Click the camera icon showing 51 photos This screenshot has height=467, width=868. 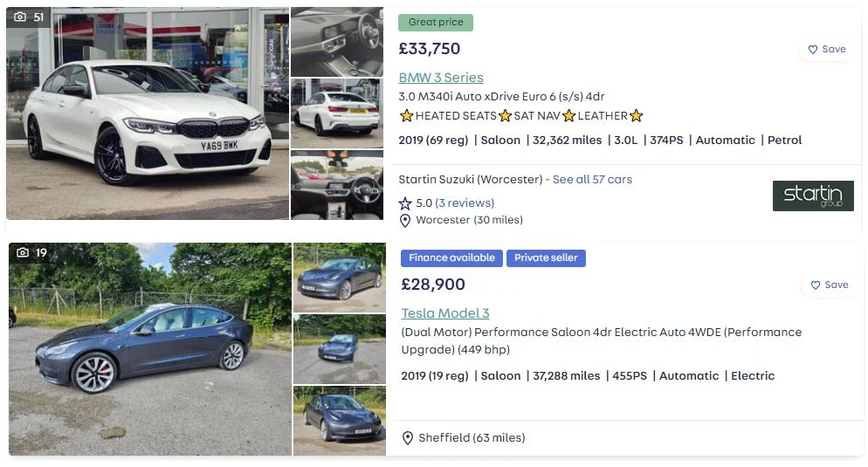pos(20,17)
